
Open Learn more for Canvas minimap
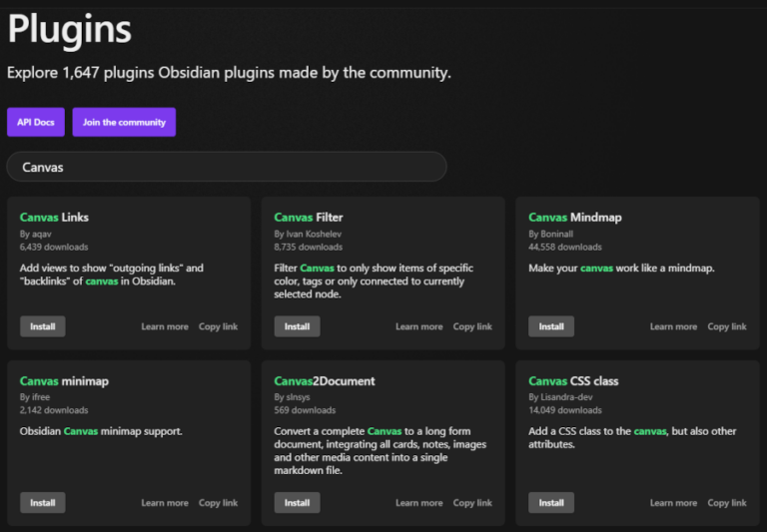(x=165, y=503)
